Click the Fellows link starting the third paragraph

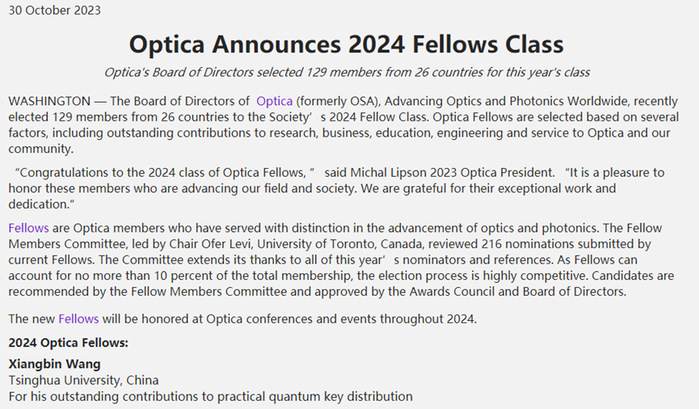[28, 228]
